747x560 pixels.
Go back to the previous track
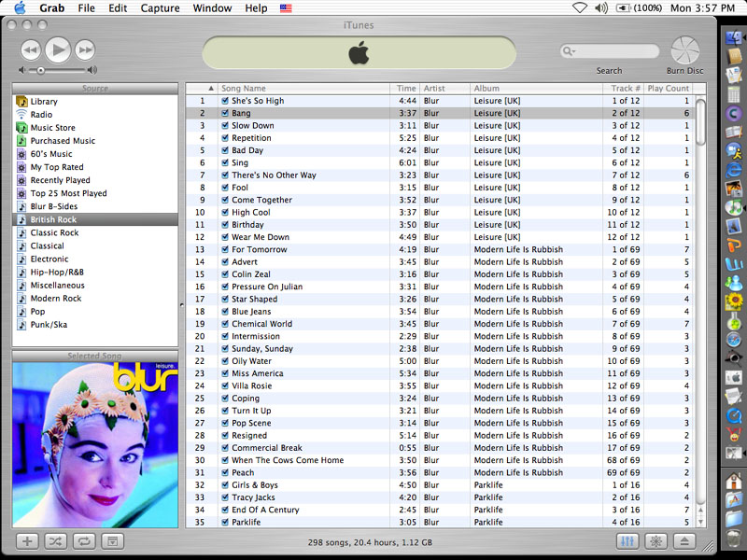[30, 50]
